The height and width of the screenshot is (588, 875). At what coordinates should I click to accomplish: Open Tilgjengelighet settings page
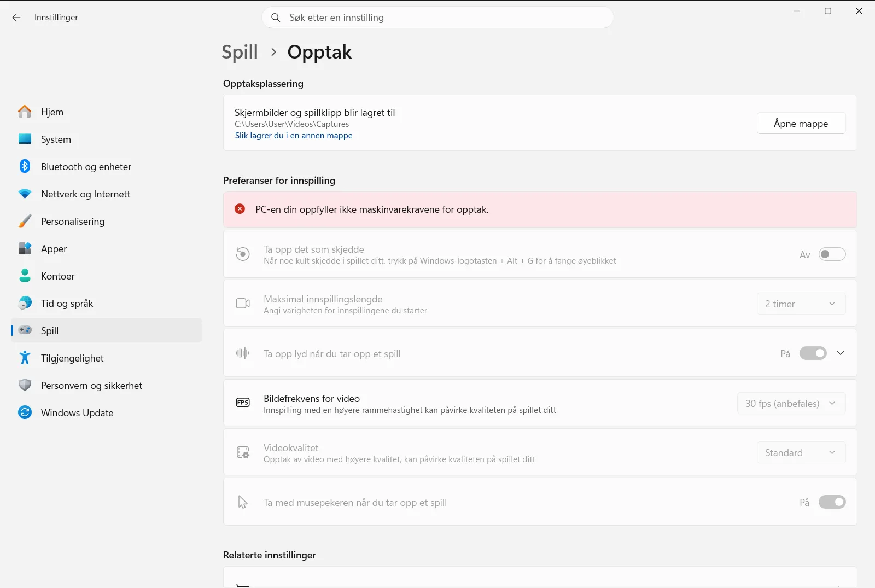(x=107, y=358)
